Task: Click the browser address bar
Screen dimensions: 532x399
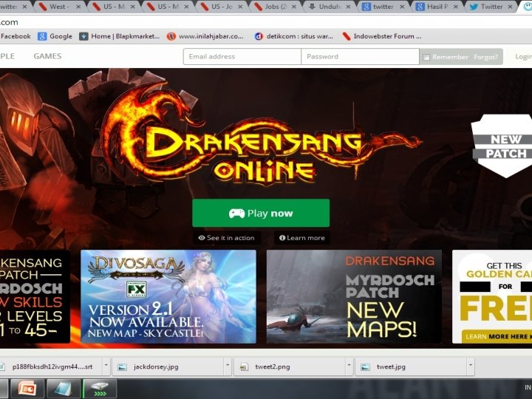Action: click(x=266, y=22)
